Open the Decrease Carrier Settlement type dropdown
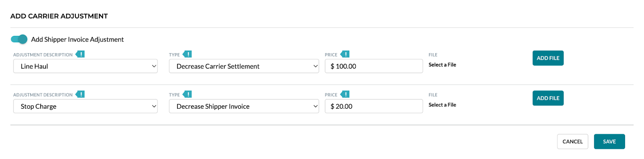The height and width of the screenshot is (159, 644). point(244,66)
